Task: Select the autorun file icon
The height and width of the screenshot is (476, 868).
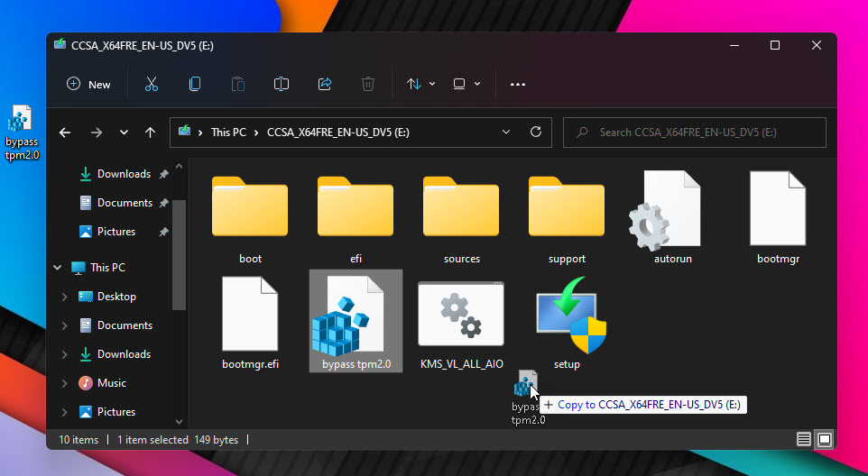Action: [665, 211]
